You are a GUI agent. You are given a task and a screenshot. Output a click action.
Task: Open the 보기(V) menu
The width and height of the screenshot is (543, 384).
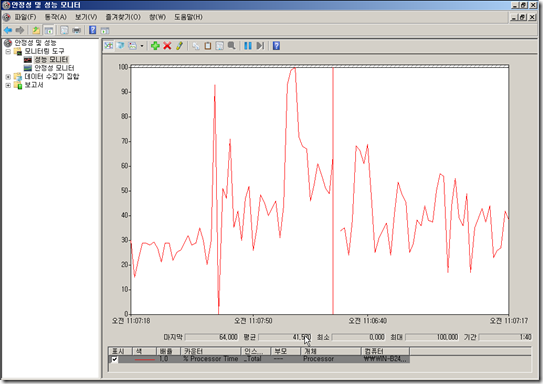pos(86,17)
